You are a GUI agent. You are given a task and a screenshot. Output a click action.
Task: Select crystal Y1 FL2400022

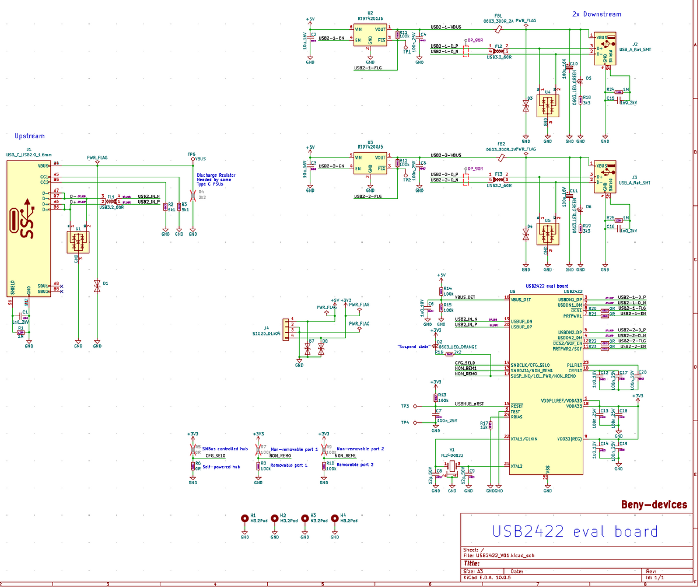[x=452, y=466]
